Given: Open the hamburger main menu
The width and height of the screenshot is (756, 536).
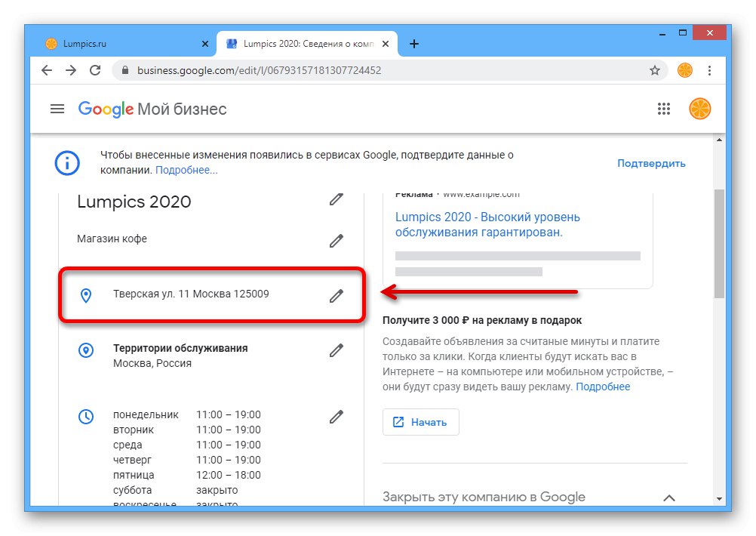Looking at the screenshot, I should pos(57,109).
